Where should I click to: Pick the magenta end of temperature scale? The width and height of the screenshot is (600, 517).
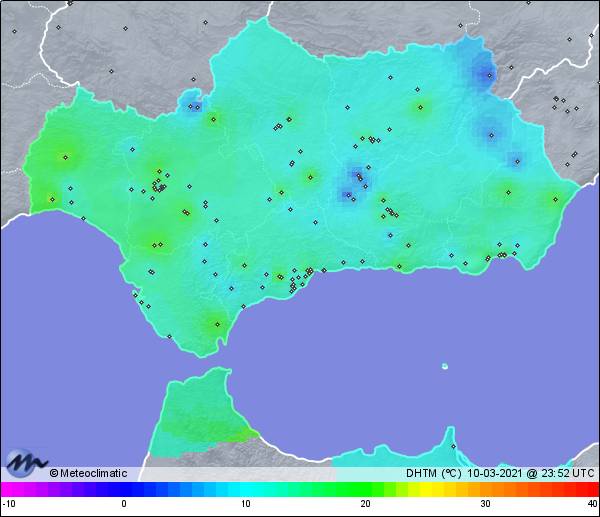(x=8, y=489)
